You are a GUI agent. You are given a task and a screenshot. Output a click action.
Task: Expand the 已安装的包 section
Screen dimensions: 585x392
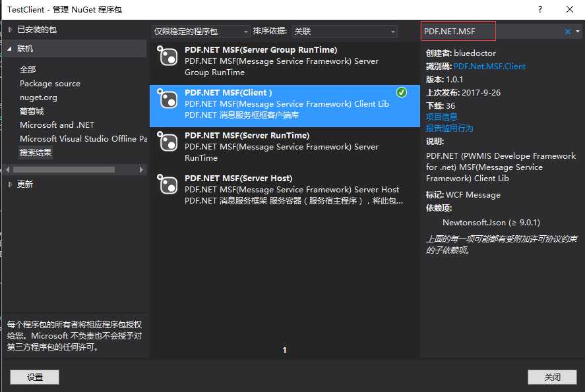pos(11,30)
